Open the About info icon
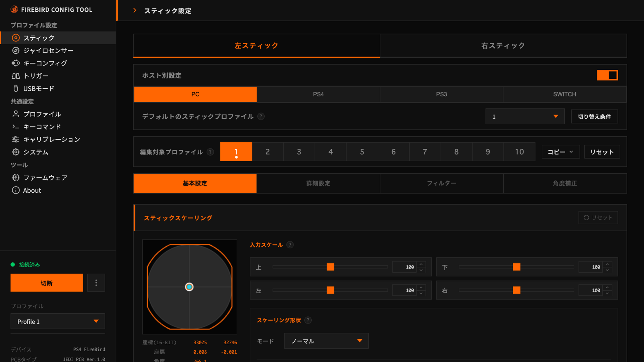 [x=16, y=190]
